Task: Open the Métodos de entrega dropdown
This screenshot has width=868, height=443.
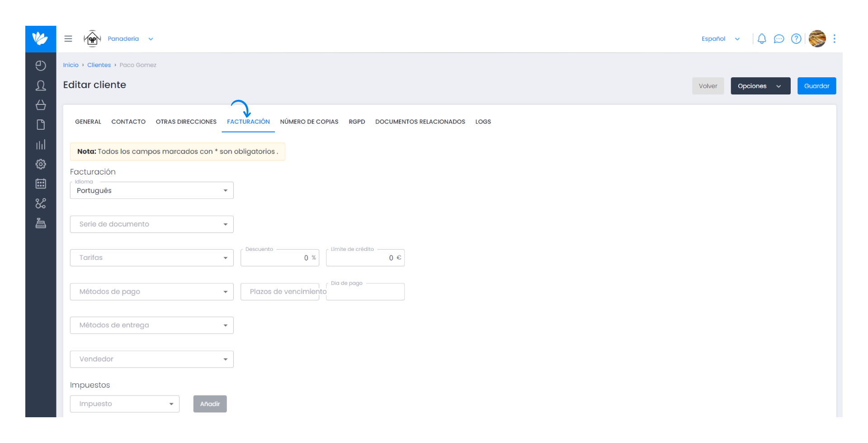Action: click(152, 325)
